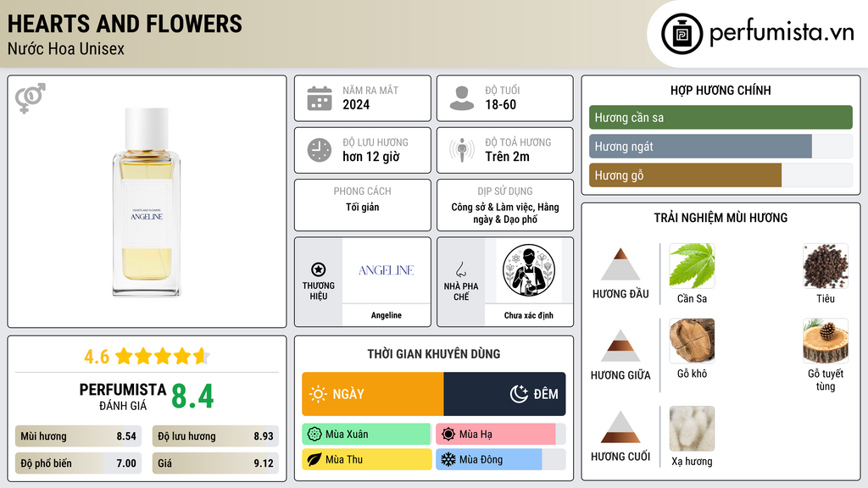This screenshot has height=488, width=868.
Task: Click the Angeline brand name label
Action: [387, 315]
